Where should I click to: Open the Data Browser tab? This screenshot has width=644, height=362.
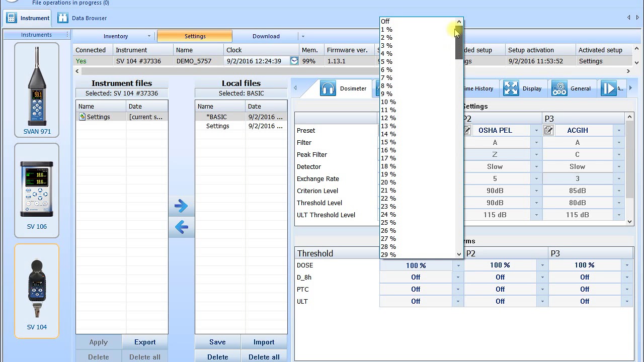(x=82, y=18)
